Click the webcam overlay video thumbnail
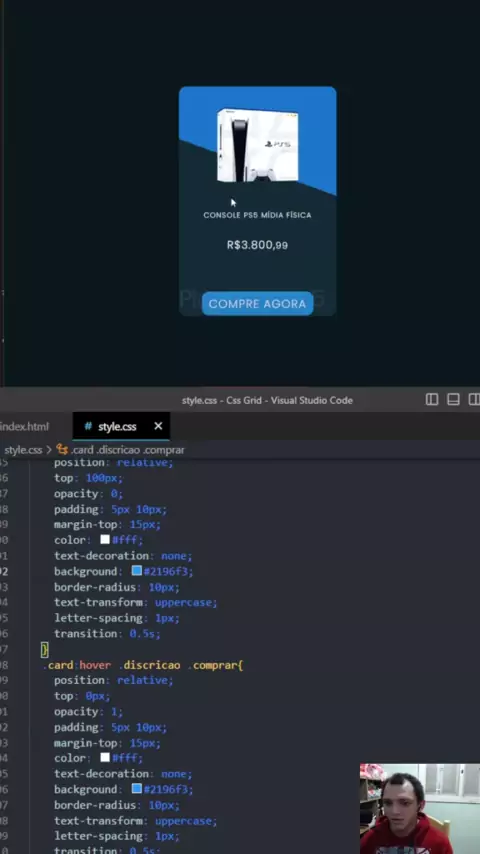Viewport: 480px width, 854px height. coord(420,809)
